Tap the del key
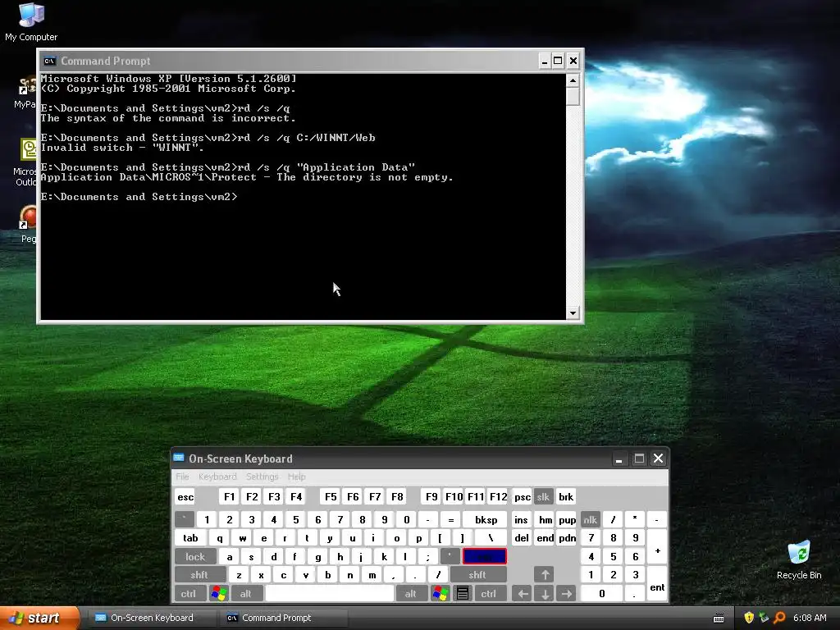Image resolution: width=840 pixels, height=630 pixels. tap(522, 538)
